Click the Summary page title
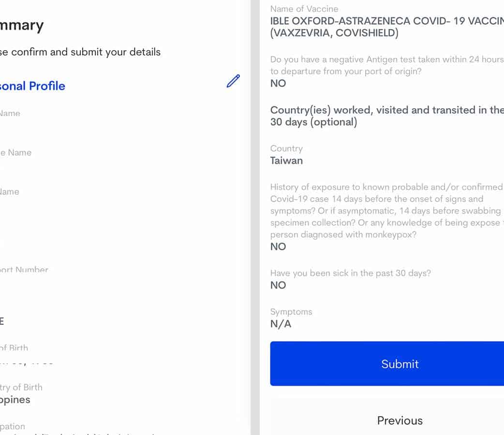Image resolution: width=504 pixels, height=435 pixels. coord(22,25)
